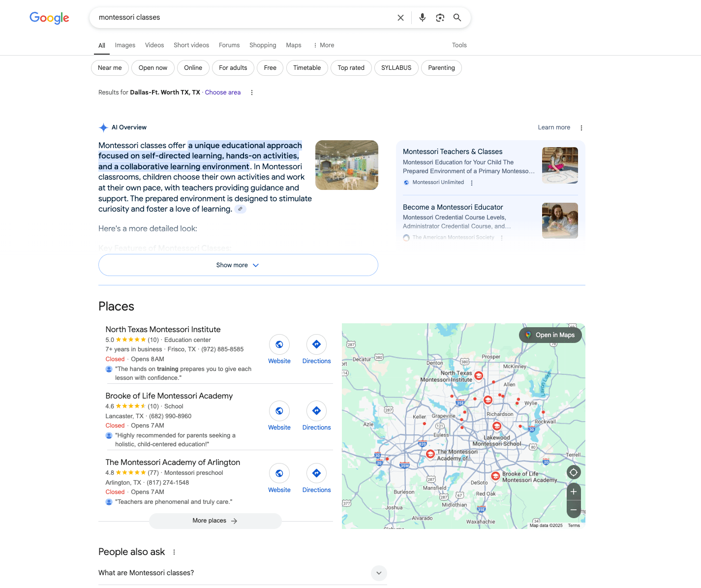The height and width of the screenshot is (588, 701).
Task: Get Directions to Brooke of Life Montessori Academy
Action: click(317, 416)
